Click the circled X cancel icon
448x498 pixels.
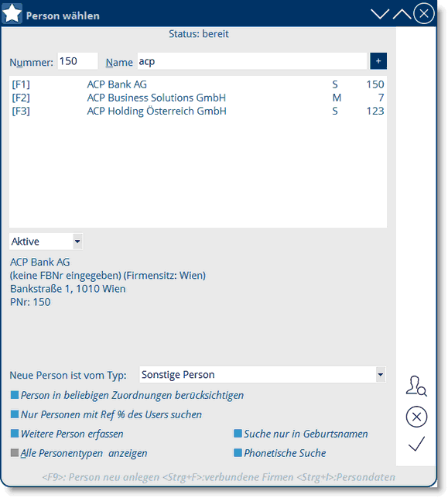(416, 417)
